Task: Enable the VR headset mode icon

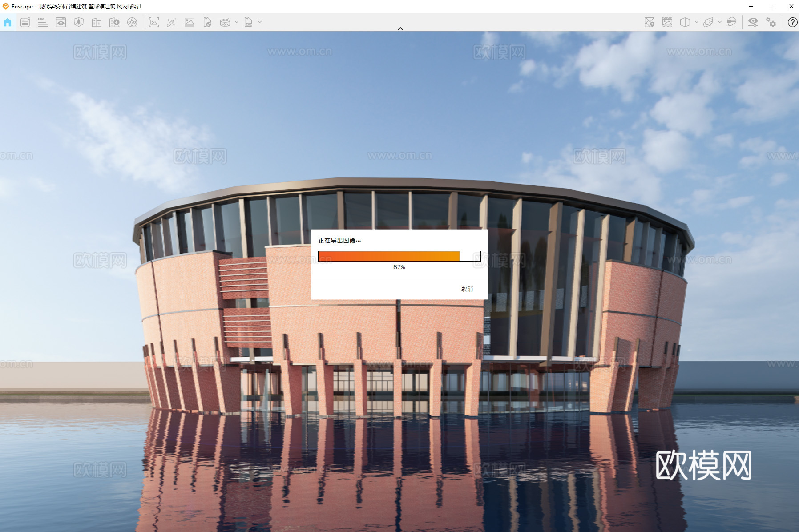Action: [731, 22]
